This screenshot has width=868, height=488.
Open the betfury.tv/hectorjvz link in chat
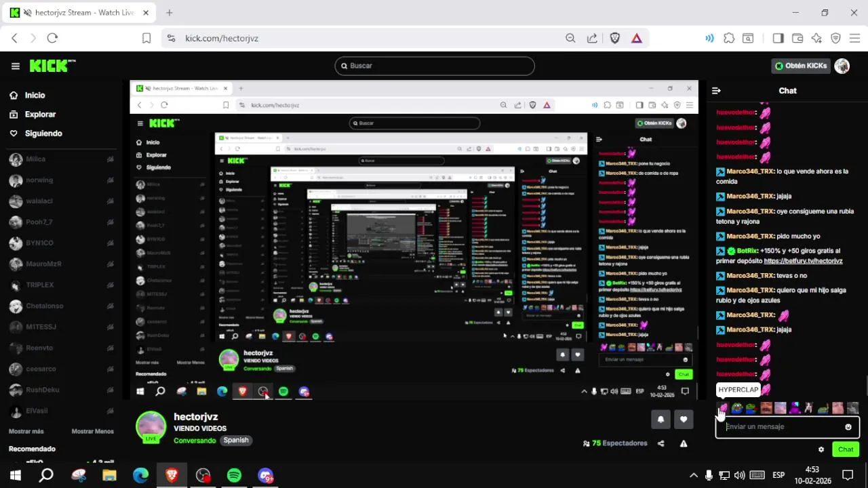[803, 261]
